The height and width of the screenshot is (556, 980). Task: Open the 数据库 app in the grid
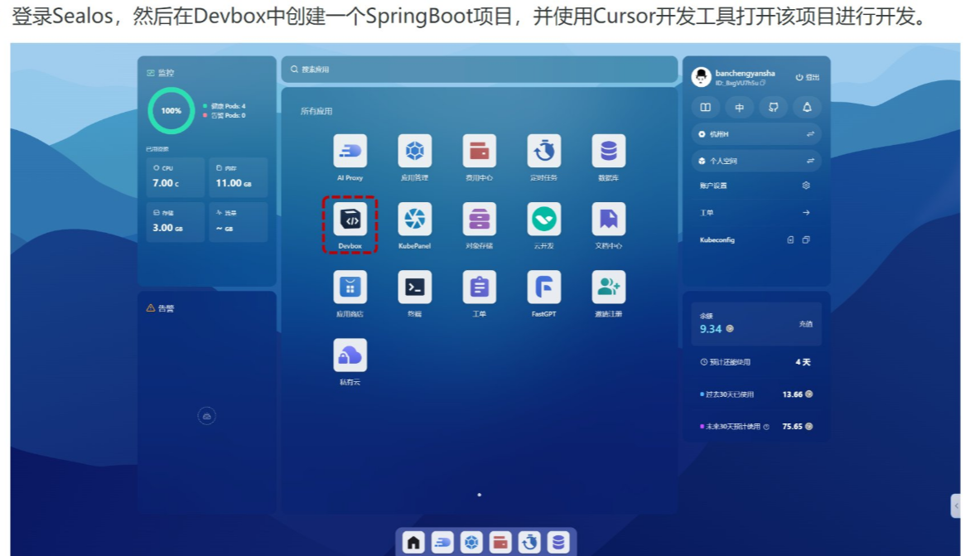(609, 151)
